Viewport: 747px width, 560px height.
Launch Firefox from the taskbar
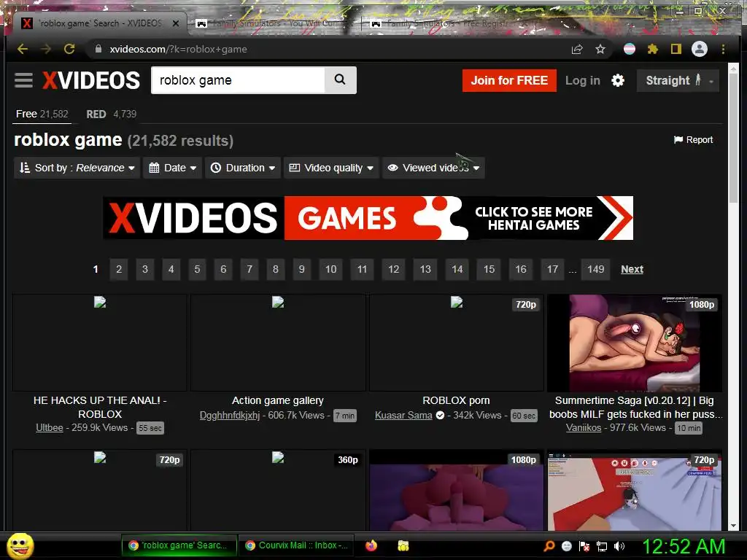[x=371, y=545]
